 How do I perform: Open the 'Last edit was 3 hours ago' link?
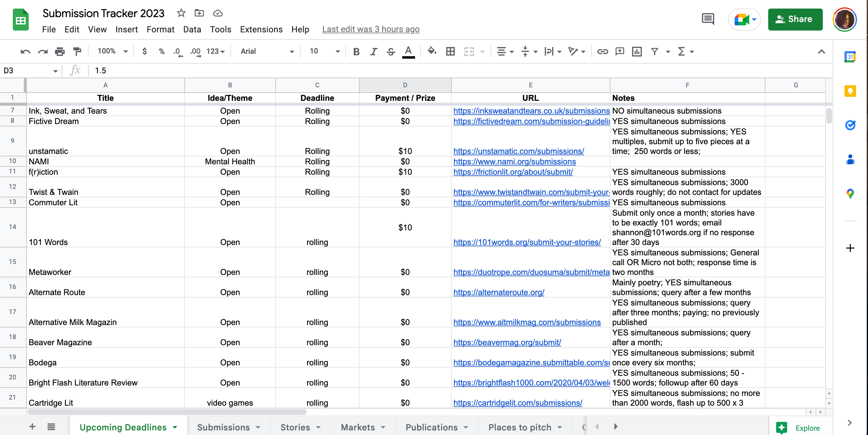click(371, 29)
